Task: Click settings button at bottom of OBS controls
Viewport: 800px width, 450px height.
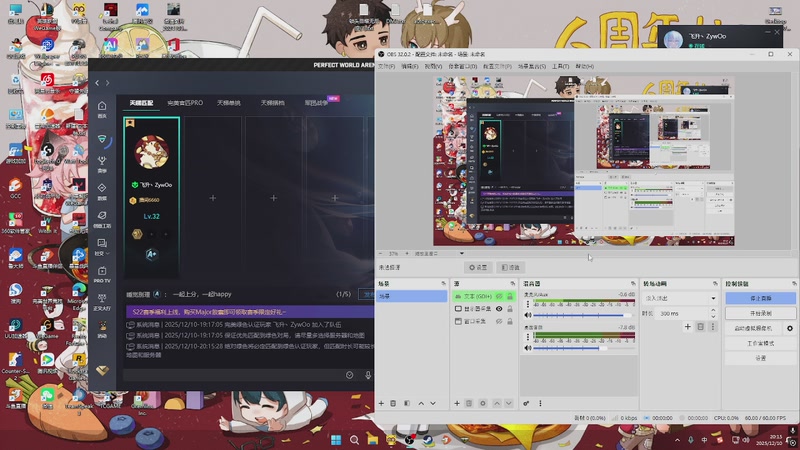Action: (760, 358)
